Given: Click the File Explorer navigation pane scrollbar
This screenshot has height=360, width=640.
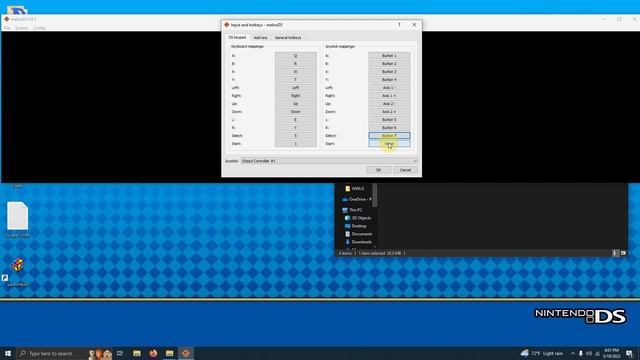Looking at the screenshot, I should point(375,195).
